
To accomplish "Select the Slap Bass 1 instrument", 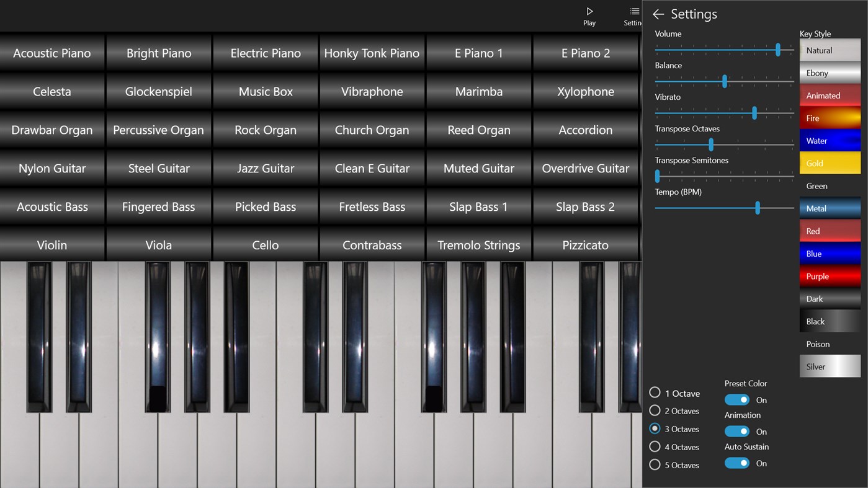I will (x=478, y=206).
